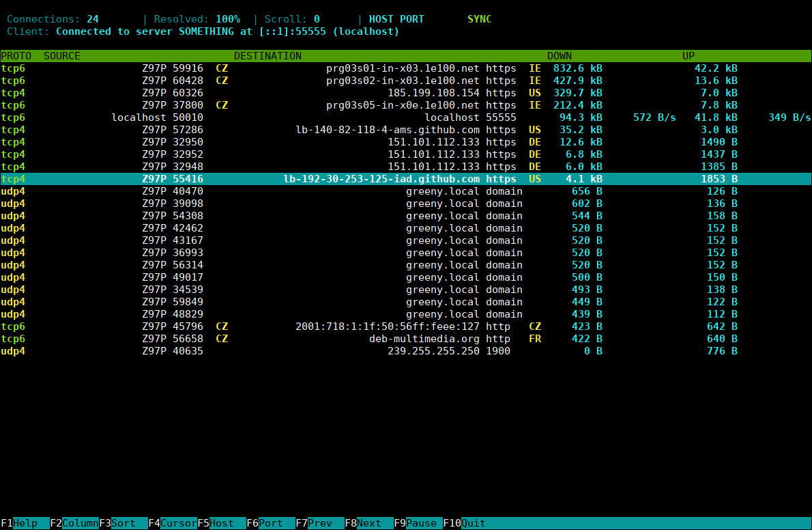The image size is (812, 530).
Task: Select row for prg03s05-in-x0e.1e100.net
Action: (x=406, y=105)
